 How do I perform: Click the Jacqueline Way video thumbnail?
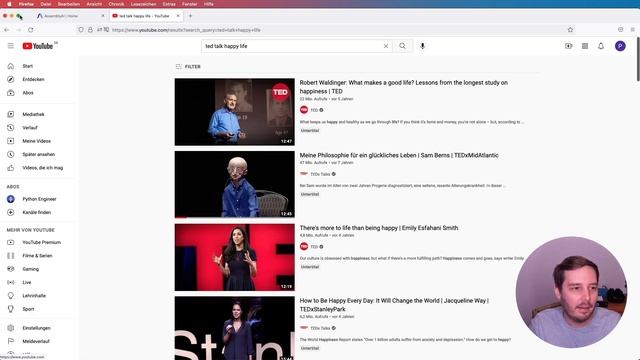235,328
